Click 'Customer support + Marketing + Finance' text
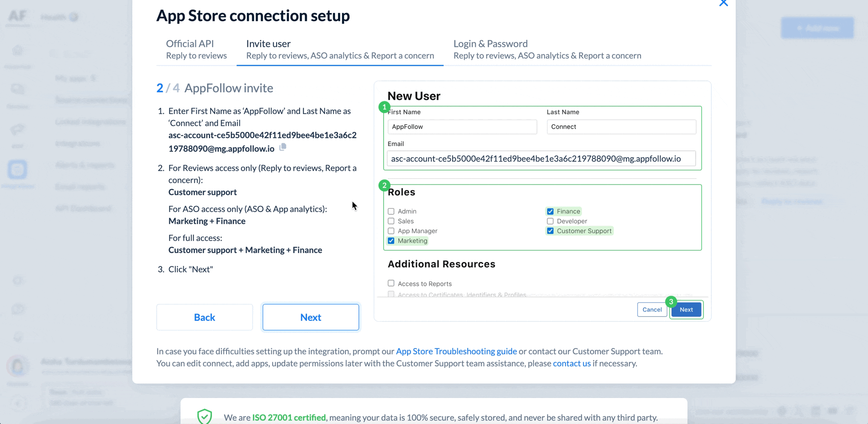This screenshot has width=868, height=424. pyautogui.click(x=245, y=250)
